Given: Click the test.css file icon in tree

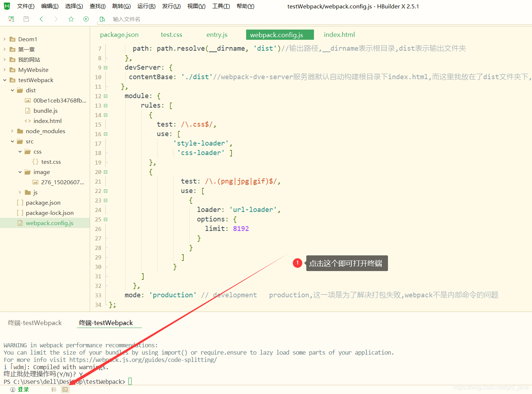Looking at the screenshot, I should [35, 162].
